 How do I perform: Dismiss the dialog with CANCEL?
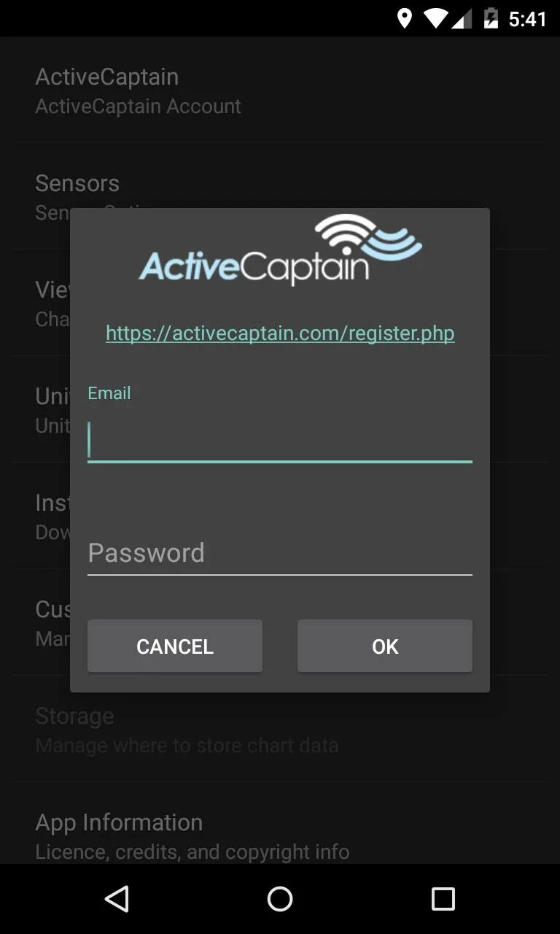pyautogui.click(x=175, y=646)
